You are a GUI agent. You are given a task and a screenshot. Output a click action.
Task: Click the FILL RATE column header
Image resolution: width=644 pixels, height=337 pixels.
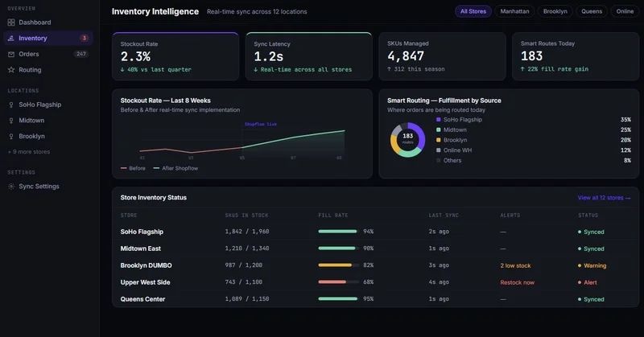333,215
